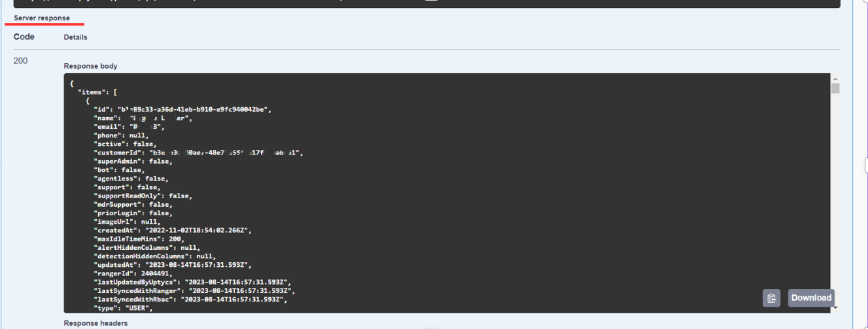Click the response scrollbar down arrow
Viewport: 868px width, 329px height.
(835, 307)
